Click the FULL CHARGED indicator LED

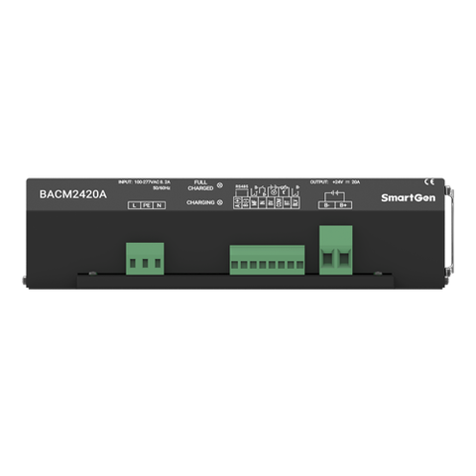pos(220,185)
